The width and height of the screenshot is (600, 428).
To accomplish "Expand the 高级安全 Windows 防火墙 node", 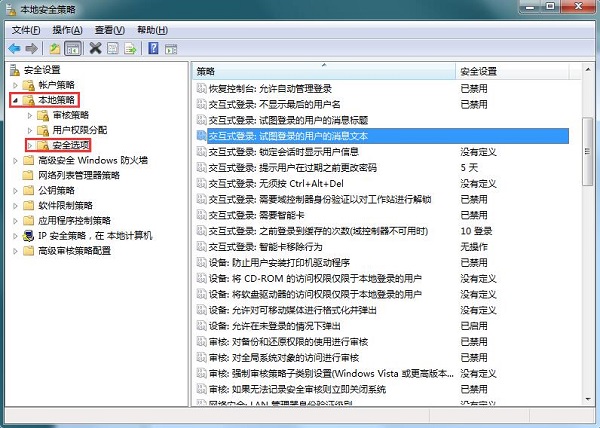I will click(15, 160).
